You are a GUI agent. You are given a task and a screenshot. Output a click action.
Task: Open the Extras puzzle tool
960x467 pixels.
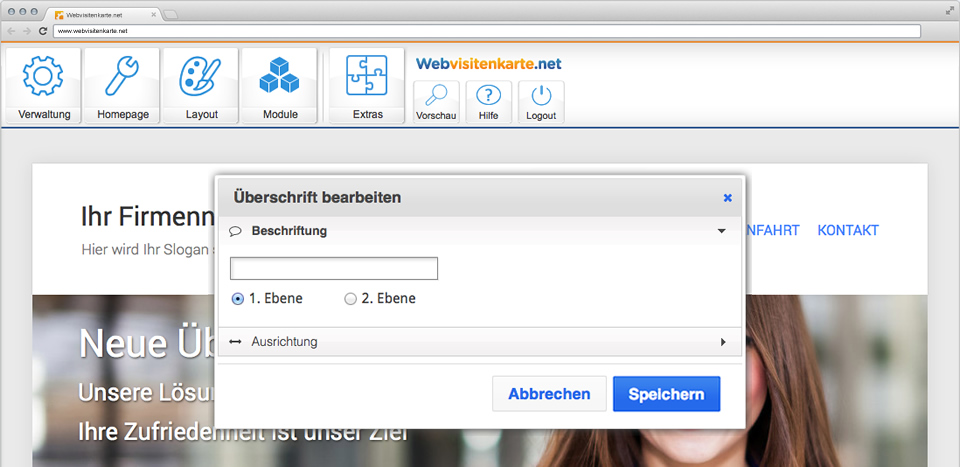(x=367, y=86)
